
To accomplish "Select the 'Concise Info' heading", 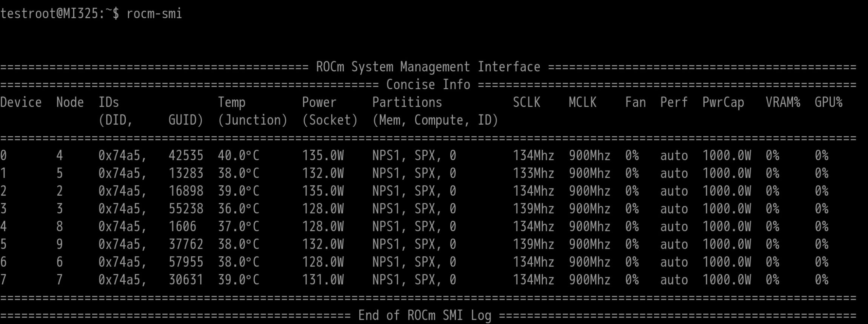I will pos(428,85).
